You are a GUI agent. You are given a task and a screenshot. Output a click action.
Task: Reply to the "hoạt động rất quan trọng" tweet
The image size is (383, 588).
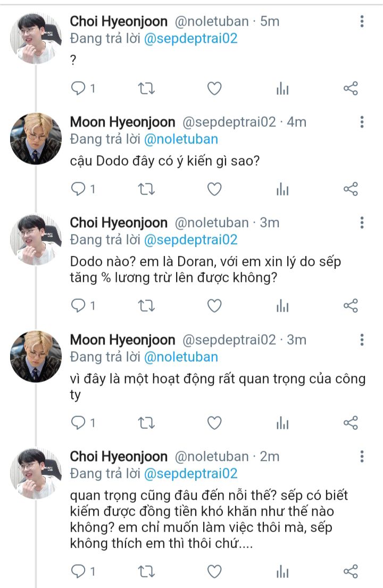79,423
